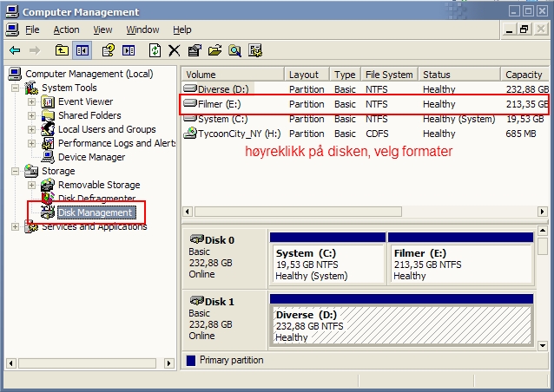
Task: Click the Removable Storage icon
Action: tap(48, 185)
